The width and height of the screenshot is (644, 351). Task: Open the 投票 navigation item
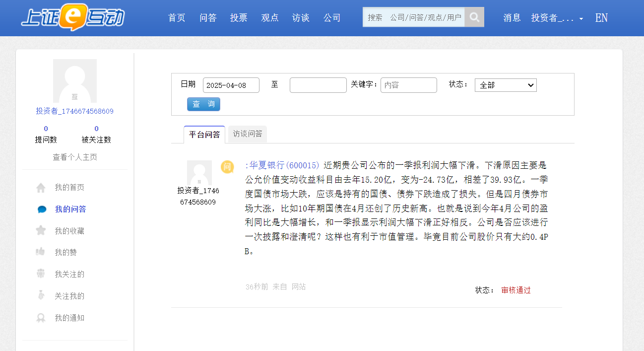(239, 17)
